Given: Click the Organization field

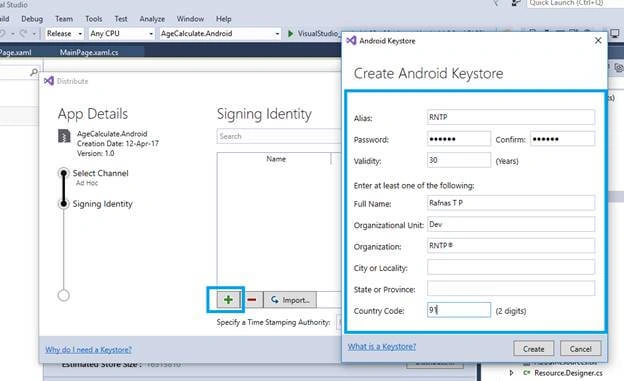Looking at the screenshot, I should [511, 246].
